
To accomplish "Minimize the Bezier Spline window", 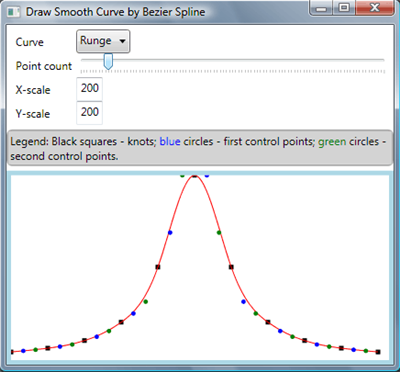I will 322,7.
